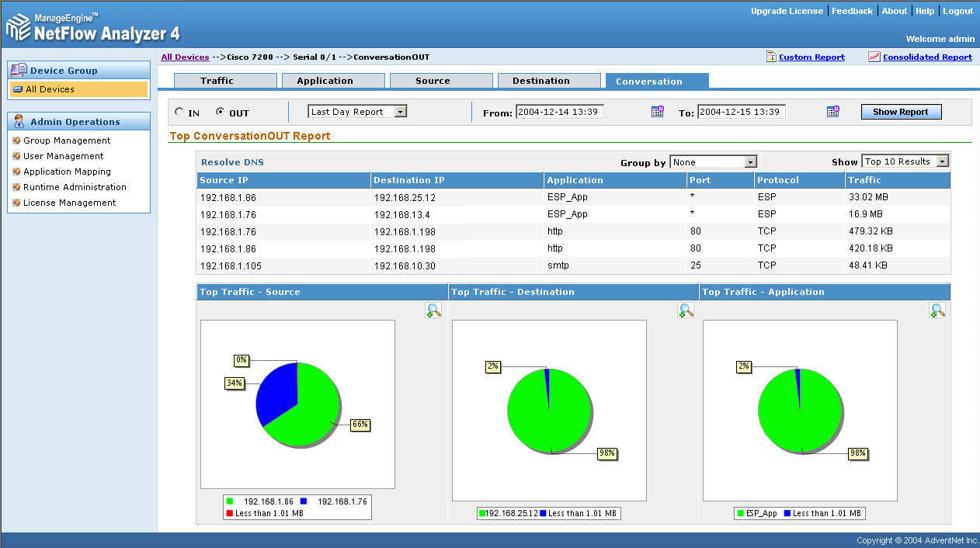Open the calendar picker for the To date
This screenshot has height=548, width=980.
pyautogui.click(x=832, y=111)
